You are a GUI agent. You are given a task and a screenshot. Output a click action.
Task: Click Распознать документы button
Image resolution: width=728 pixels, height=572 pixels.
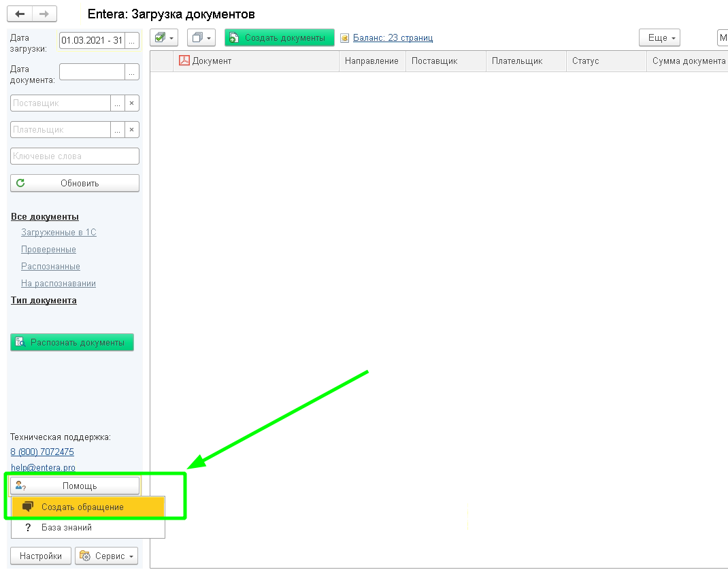tap(72, 342)
